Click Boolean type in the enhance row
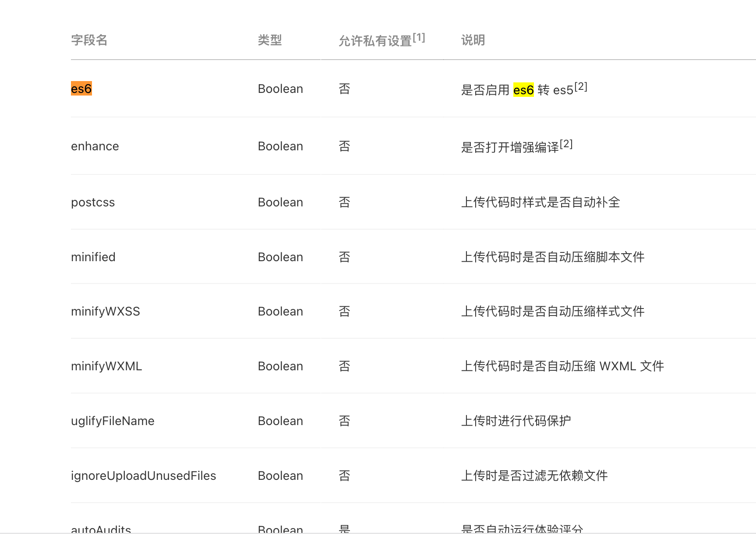The height and width of the screenshot is (539, 756). pos(280,146)
